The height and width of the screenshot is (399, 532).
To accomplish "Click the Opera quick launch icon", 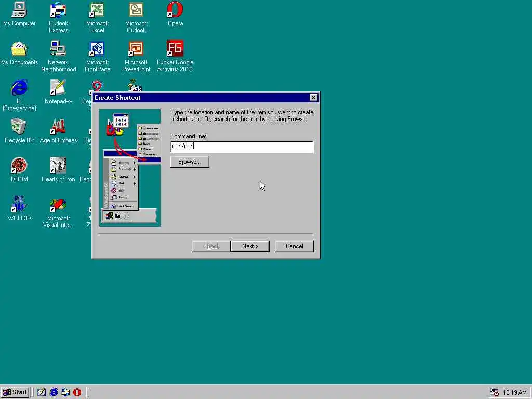I will 77,392.
